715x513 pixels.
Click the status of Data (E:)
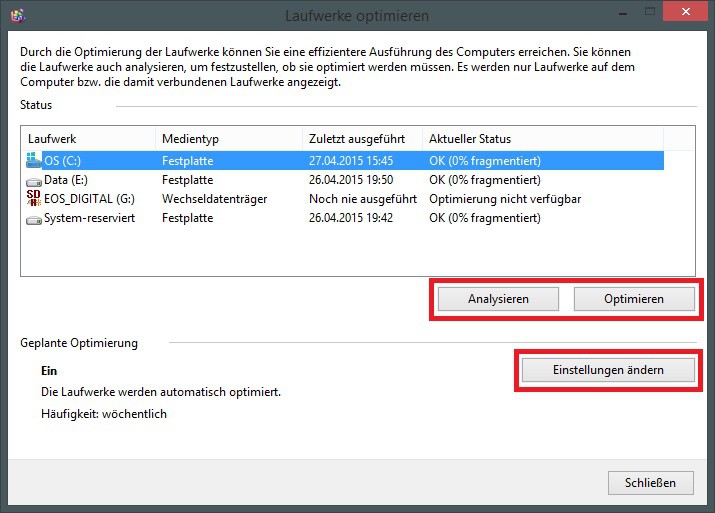tap(484, 180)
